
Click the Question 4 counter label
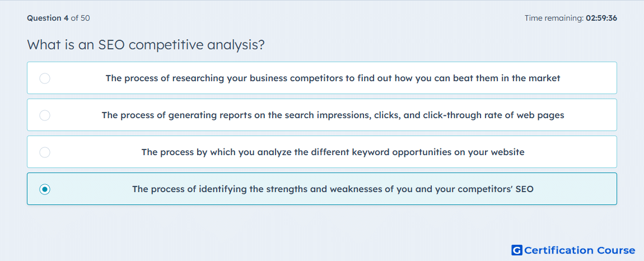coord(48,18)
